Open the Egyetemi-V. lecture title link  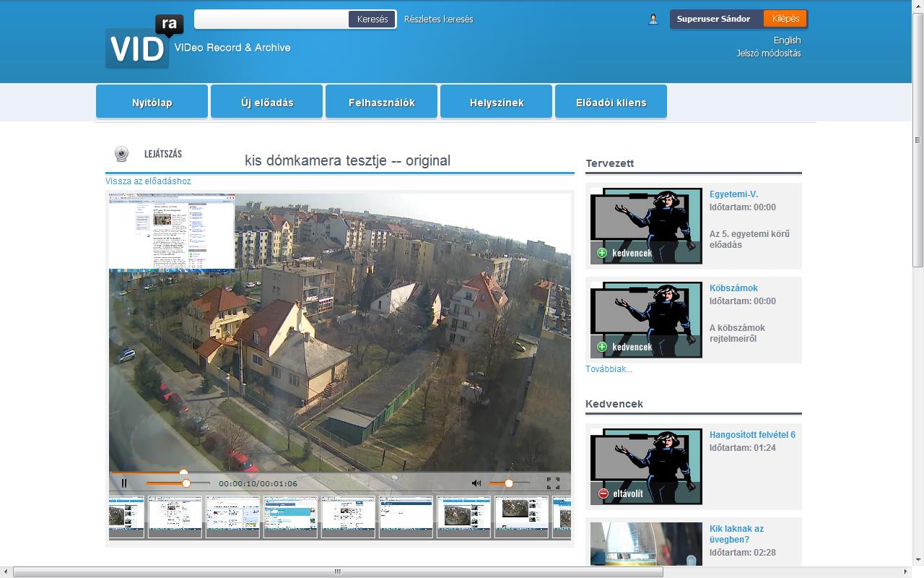[x=733, y=194]
